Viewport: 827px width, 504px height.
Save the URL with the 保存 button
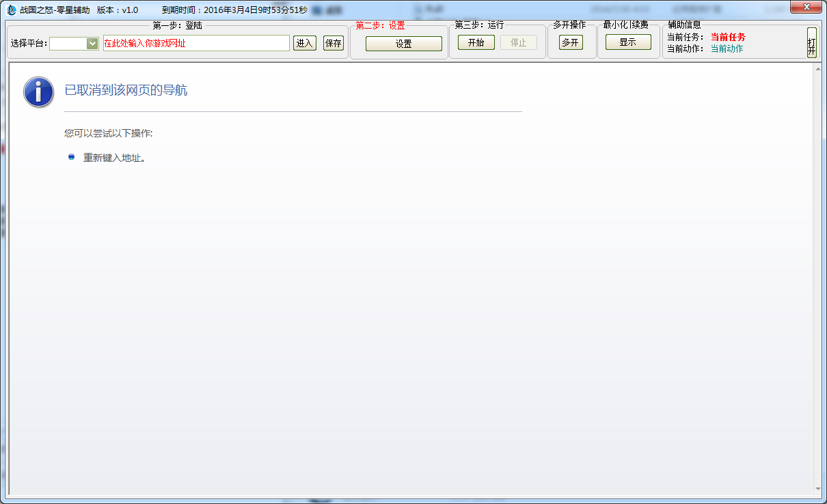point(334,43)
